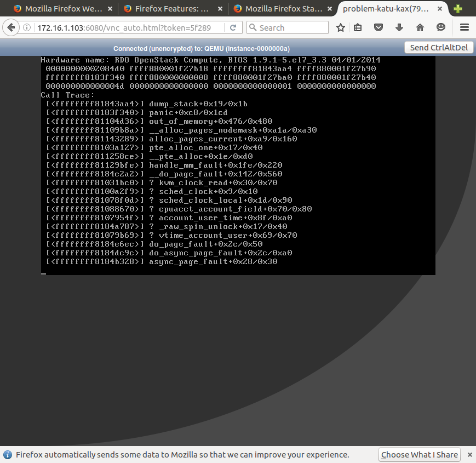Screen dimensions: 476x463
Task: Open the Downloads arrow icon
Action: coord(399,27)
